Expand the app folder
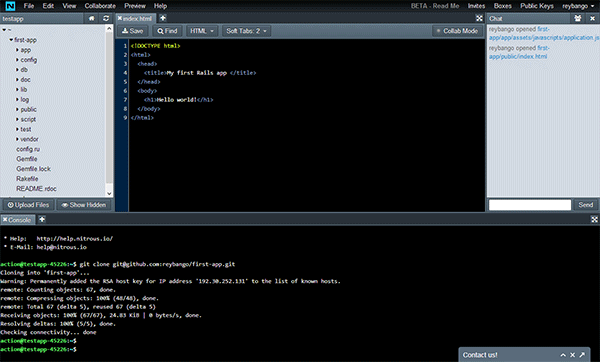The image size is (600, 362). coord(17,50)
